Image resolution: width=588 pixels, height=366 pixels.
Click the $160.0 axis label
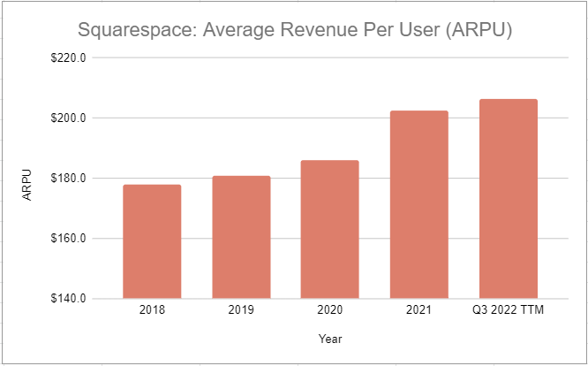coord(68,239)
